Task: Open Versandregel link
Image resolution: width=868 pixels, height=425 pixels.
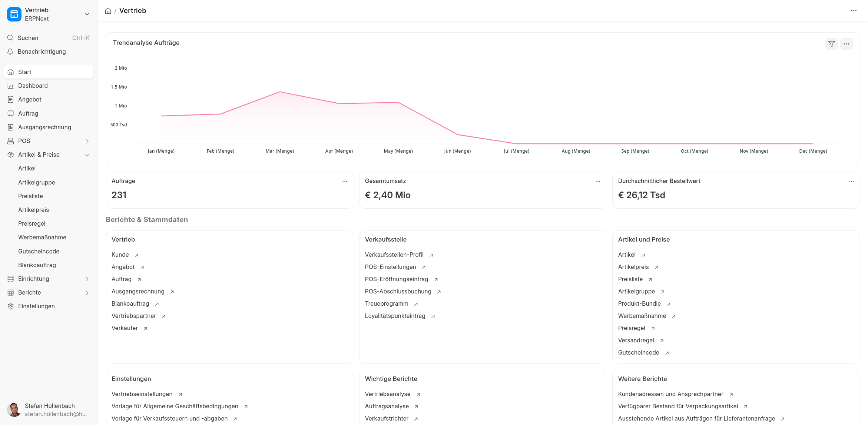Action: coord(636,340)
